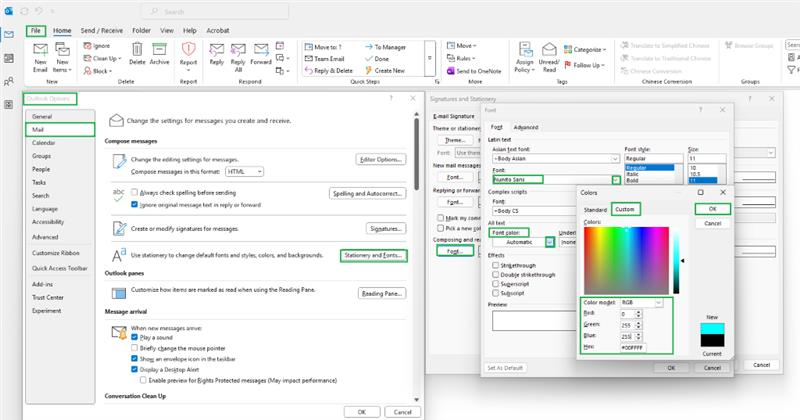
Task: Enable Briefly change the mouse pointer
Action: pyautogui.click(x=134, y=348)
